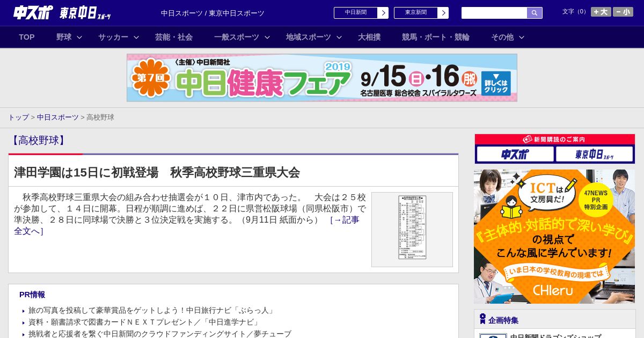Screen dimensions: 644x338
Task: Increase text size with 大 button
Action: coord(601,12)
